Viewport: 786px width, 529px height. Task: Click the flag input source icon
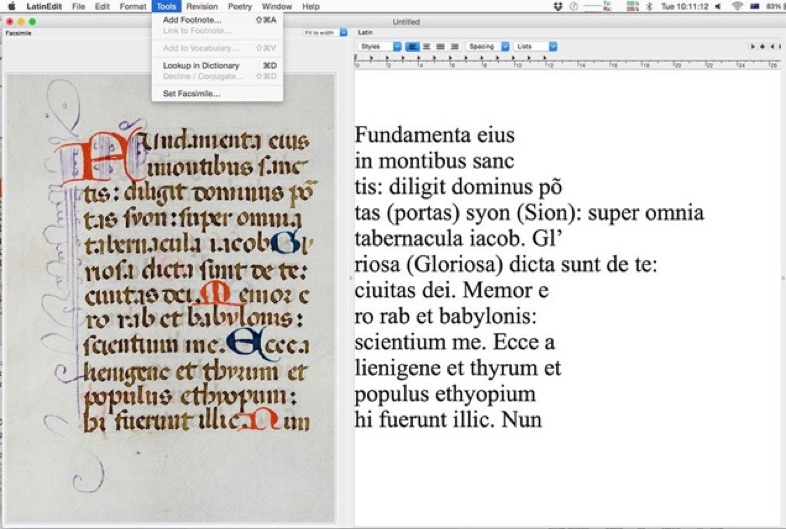(754, 7)
